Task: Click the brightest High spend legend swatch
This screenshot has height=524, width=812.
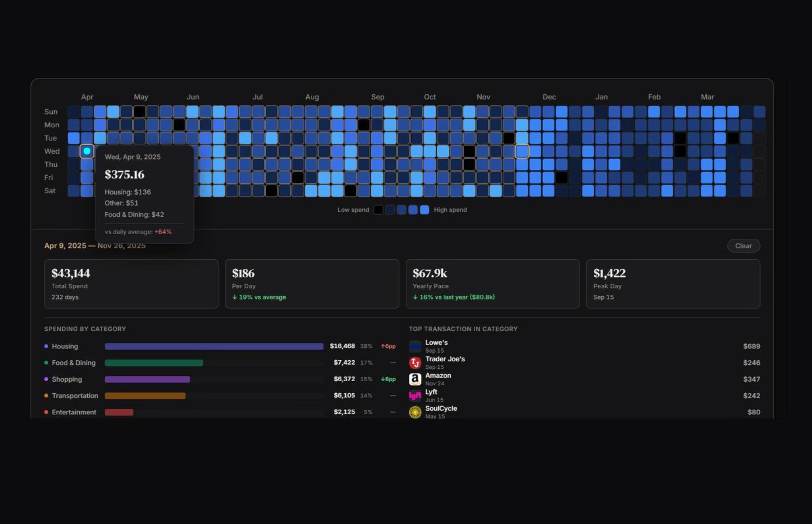Action: [424, 210]
